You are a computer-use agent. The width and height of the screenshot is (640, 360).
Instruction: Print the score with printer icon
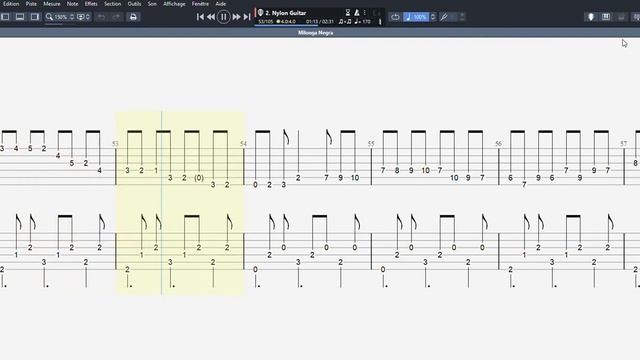[x=133, y=17]
